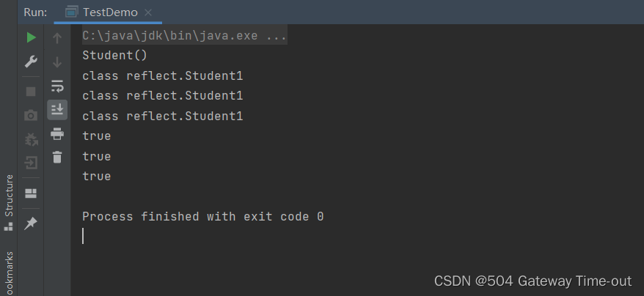644x296 pixels.
Task: Open the Bookmarks side panel
Action: click(9, 273)
